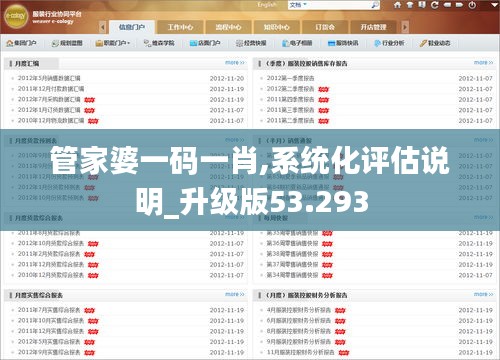Open 行业分析 in the shortcut bar
Viewport: 500px width, 360px height.
(x=389, y=43)
